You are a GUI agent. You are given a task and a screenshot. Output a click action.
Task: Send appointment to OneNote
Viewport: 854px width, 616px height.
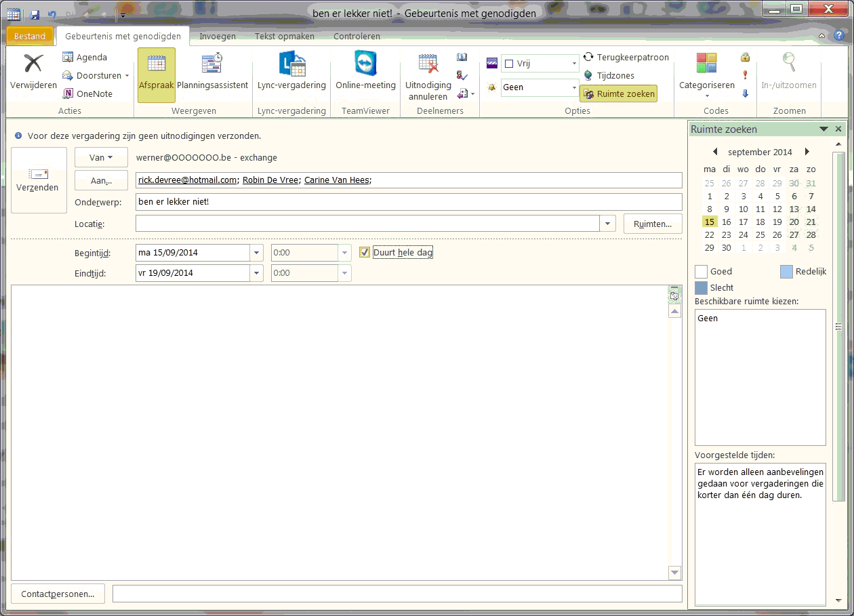tap(87, 94)
